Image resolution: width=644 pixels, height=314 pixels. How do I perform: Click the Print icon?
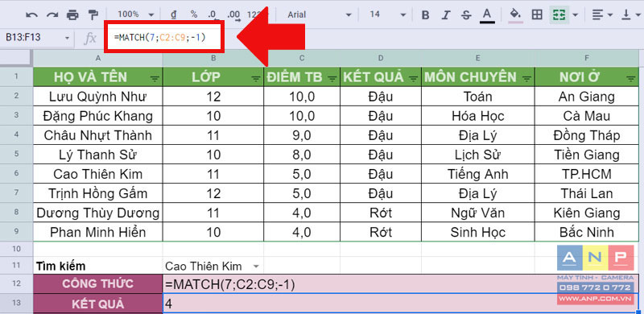coord(72,15)
